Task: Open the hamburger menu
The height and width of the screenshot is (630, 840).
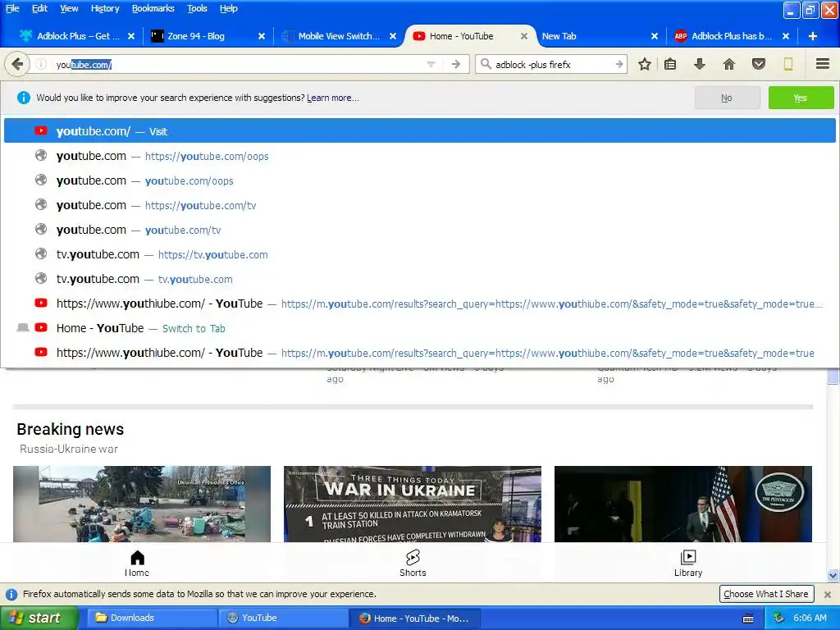Action: pyautogui.click(x=823, y=64)
